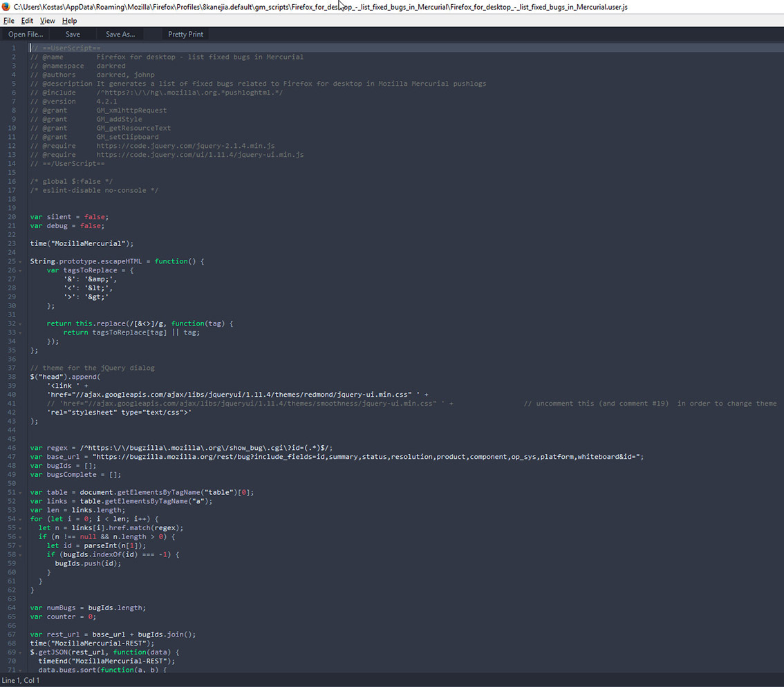Click the 'GM_xmlhttpRequest' grant line

pos(98,111)
